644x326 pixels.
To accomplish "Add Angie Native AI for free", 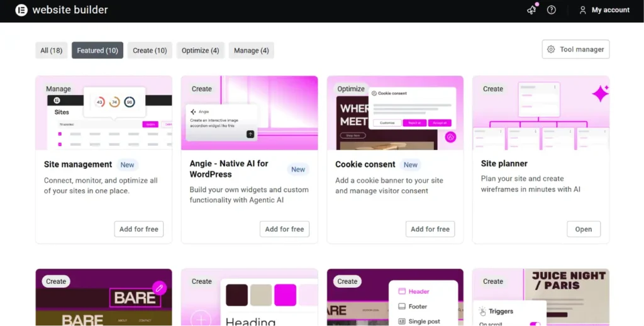I will (x=284, y=229).
